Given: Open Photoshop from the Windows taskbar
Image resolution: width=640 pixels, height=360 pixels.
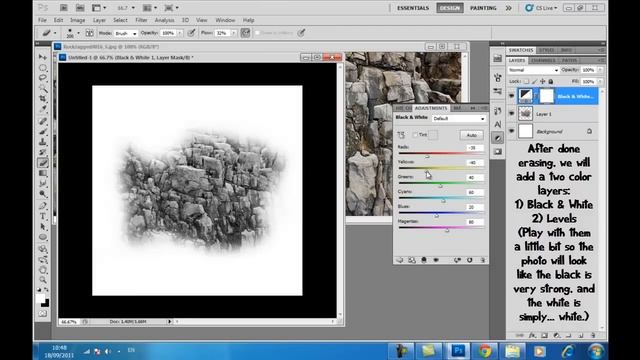Looking at the screenshot, I should 458,350.
